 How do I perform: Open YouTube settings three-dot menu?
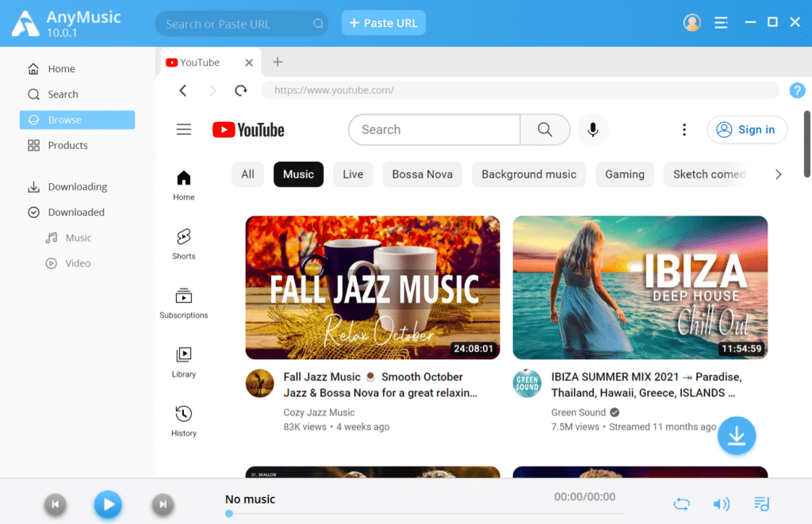(684, 129)
